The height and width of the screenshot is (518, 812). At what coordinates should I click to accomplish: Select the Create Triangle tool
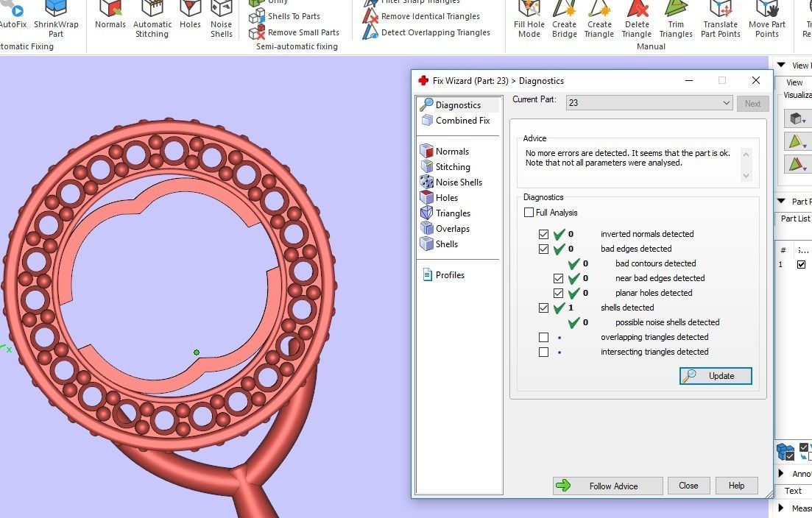pyautogui.click(x=599, y=19)
